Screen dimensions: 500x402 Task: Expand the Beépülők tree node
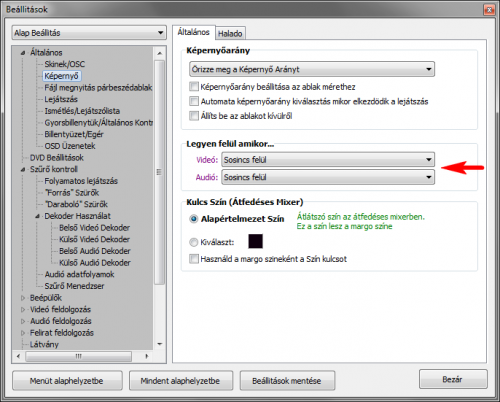23,298
